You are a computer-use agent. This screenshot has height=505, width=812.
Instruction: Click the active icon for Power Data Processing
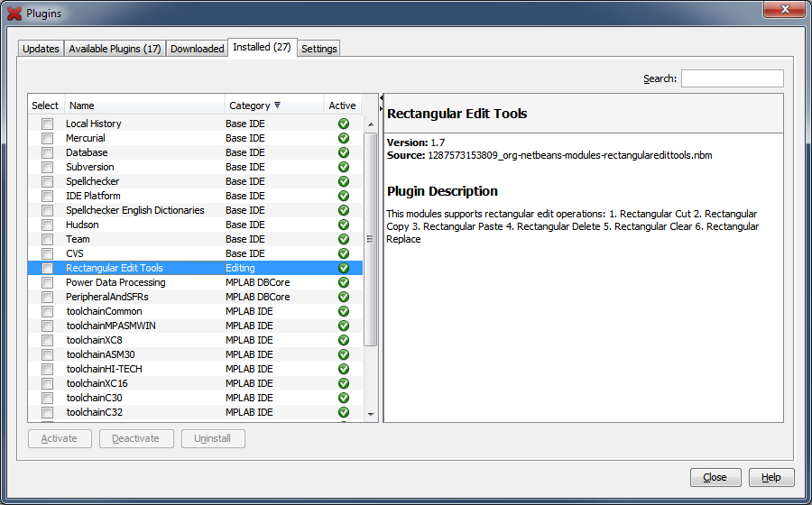343,282
